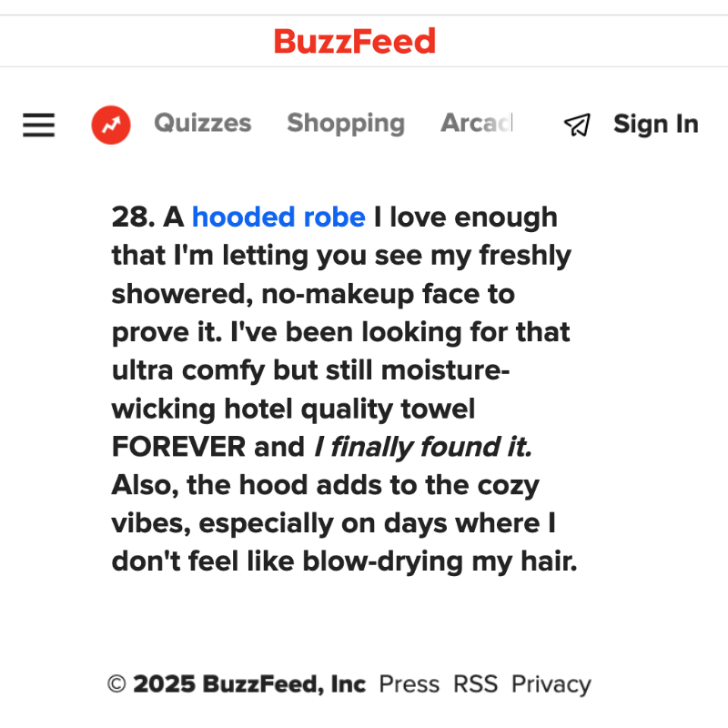Select the Arcade nav item
This screenshot has height=728, width=728.
pos(477,123)
